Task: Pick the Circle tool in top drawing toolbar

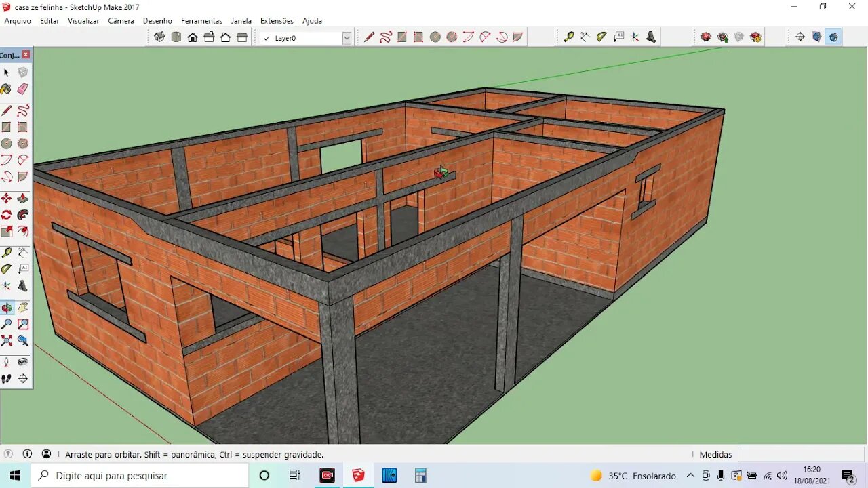Action: pyautogui.click(x=435, y=37)
